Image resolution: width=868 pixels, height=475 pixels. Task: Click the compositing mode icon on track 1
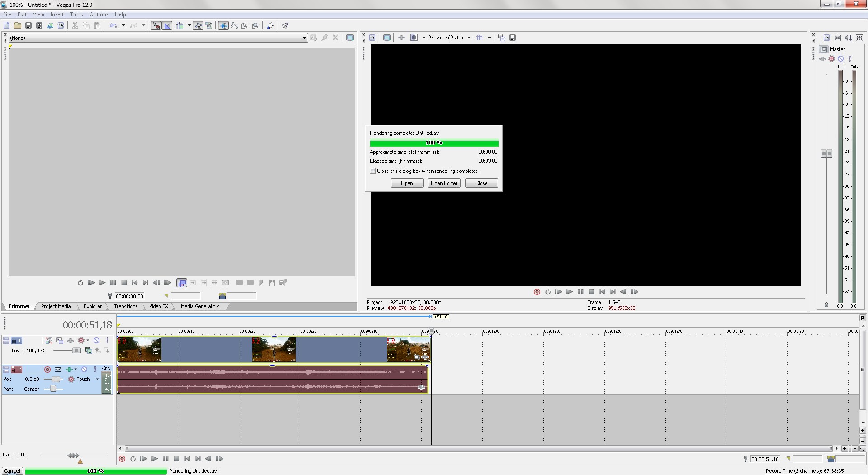coord(88,351)
